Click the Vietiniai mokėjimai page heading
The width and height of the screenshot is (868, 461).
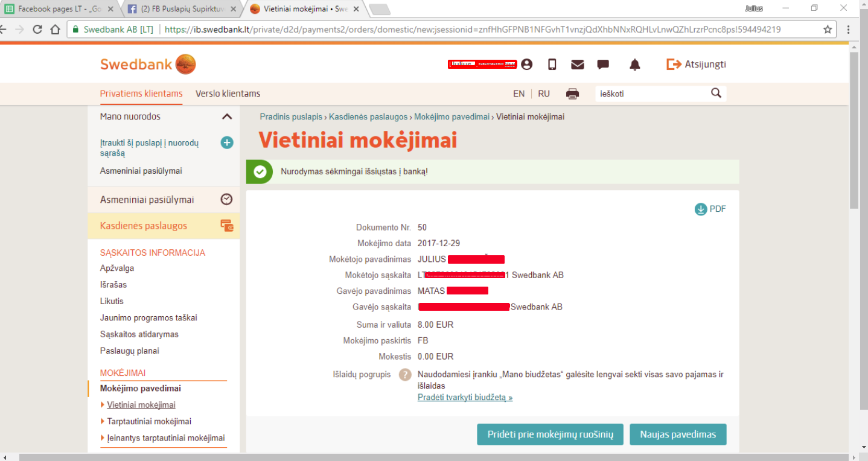(x=358, y=140)
